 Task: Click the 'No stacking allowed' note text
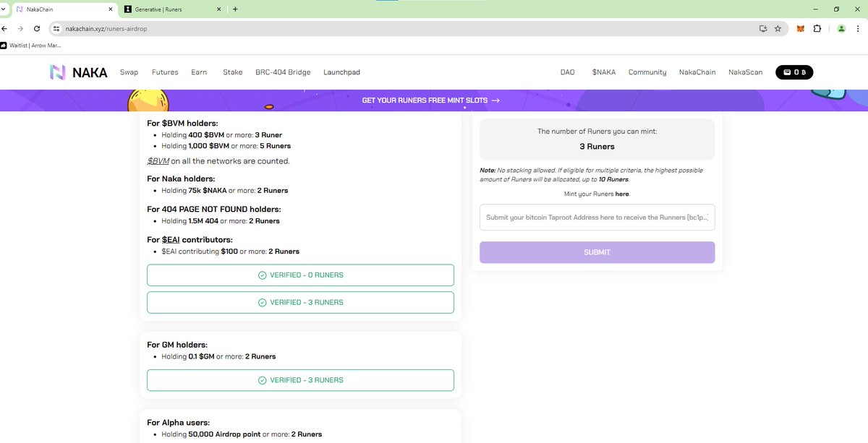[x=591, y=175]
